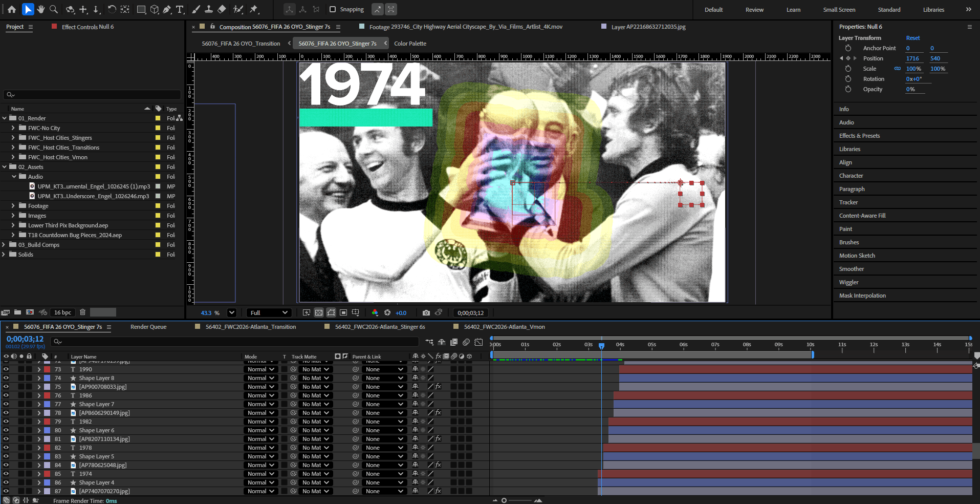Screen dimensions: 980x504
Task: Select the Type tool
Action: (180, 9)
